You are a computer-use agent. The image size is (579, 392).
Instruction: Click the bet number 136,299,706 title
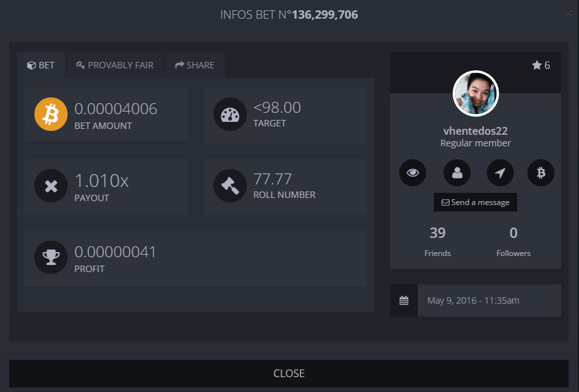point(325,15)
